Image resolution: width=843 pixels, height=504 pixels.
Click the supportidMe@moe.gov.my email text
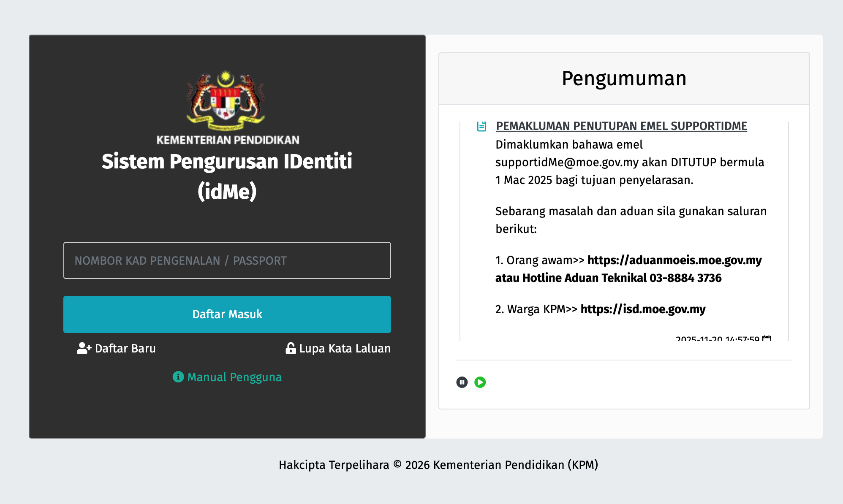click(567, 162)
